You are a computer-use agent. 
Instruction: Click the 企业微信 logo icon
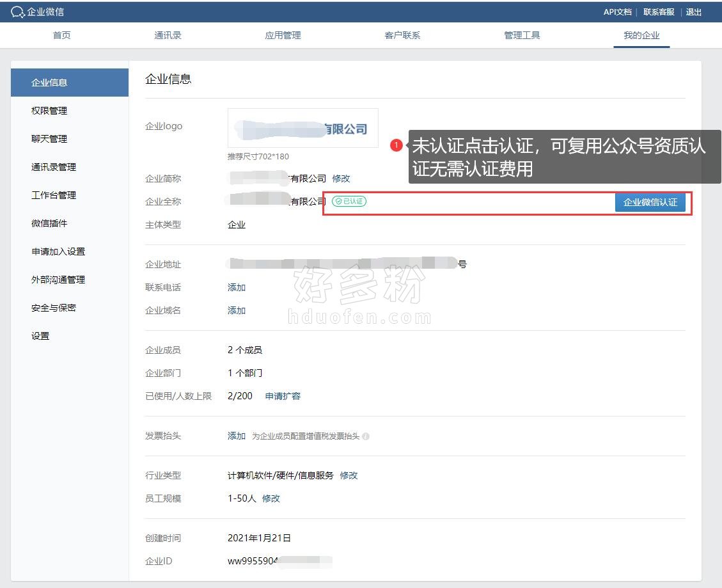[x=17, y=12]
